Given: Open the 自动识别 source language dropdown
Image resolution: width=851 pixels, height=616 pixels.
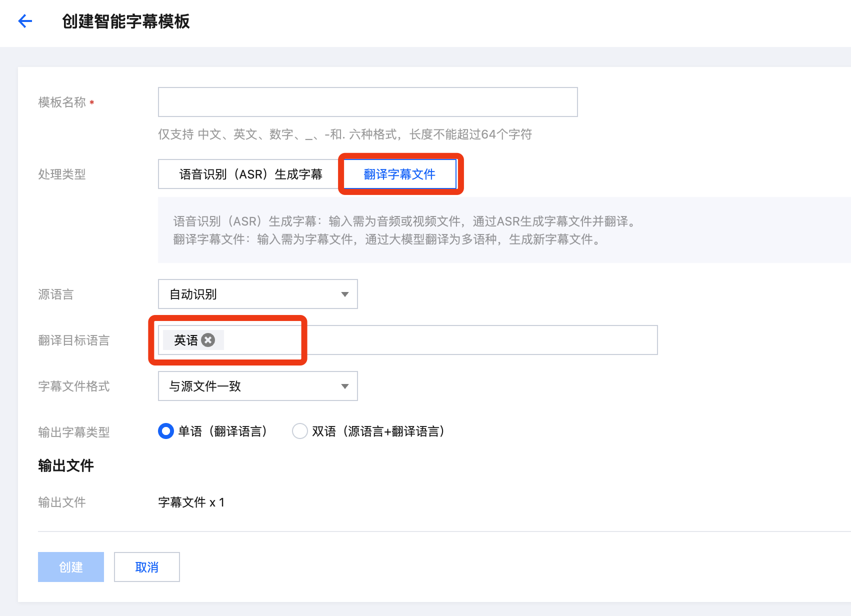Looking at the screenshot, I should (257, 294).
